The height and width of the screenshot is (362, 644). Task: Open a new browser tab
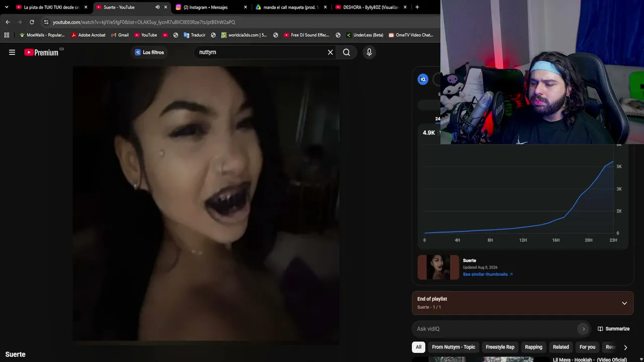point(417,7)
